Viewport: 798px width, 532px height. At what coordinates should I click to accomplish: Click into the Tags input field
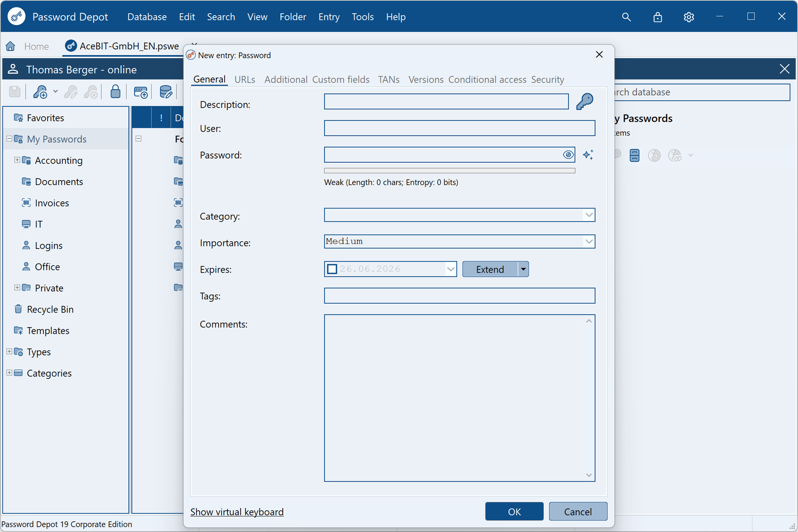459,296
